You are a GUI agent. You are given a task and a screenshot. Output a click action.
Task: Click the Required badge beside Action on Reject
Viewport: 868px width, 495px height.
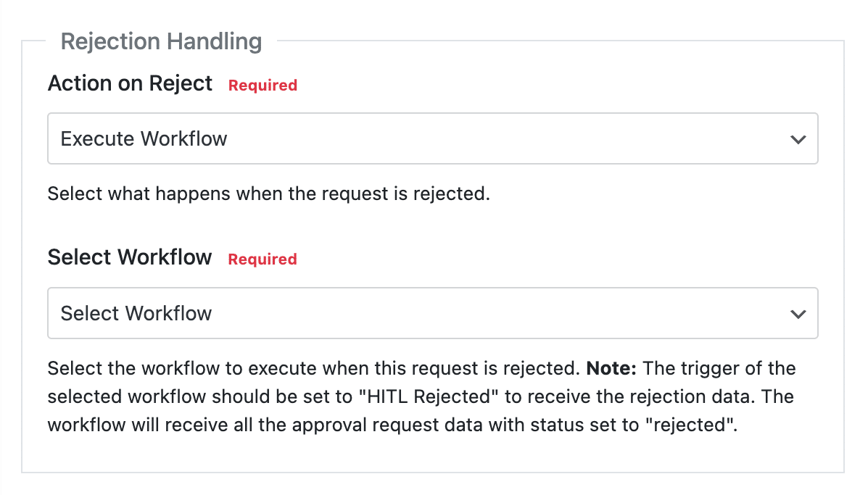point(263,85)
